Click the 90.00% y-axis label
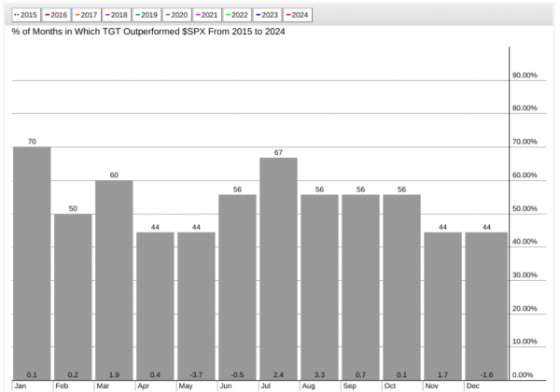 pos(525,75)
